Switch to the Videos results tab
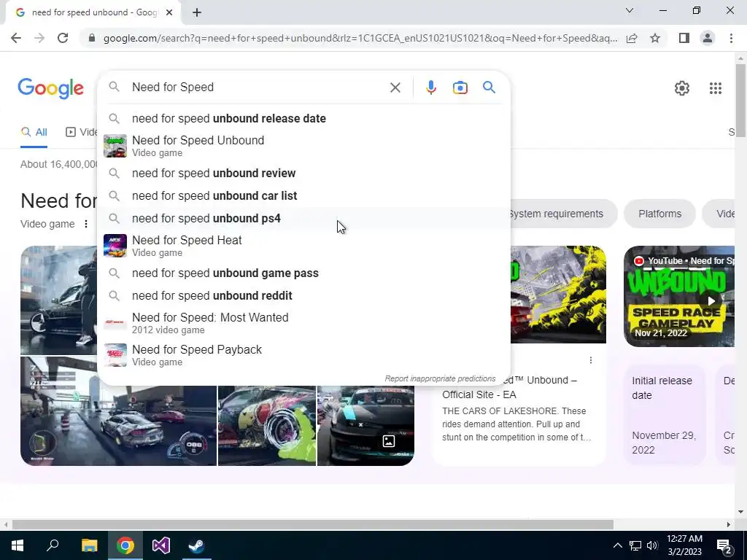This screenshot has height=560, width=747. tap(82, 133)
